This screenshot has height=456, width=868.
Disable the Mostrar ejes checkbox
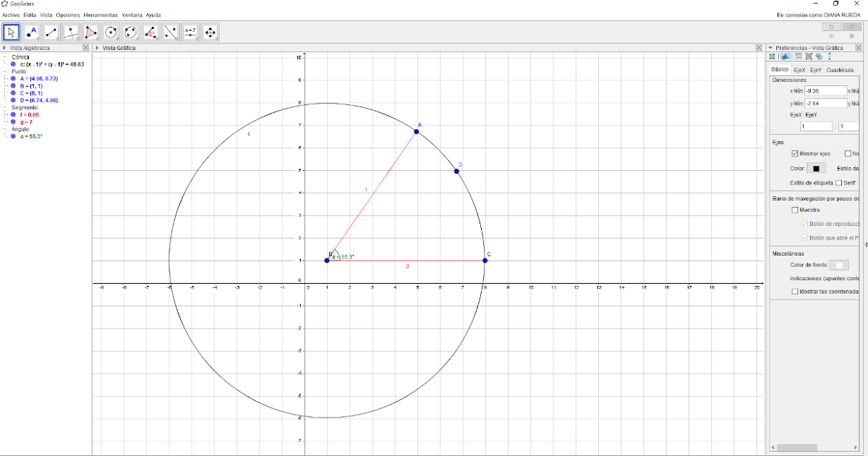click(794, 153)
